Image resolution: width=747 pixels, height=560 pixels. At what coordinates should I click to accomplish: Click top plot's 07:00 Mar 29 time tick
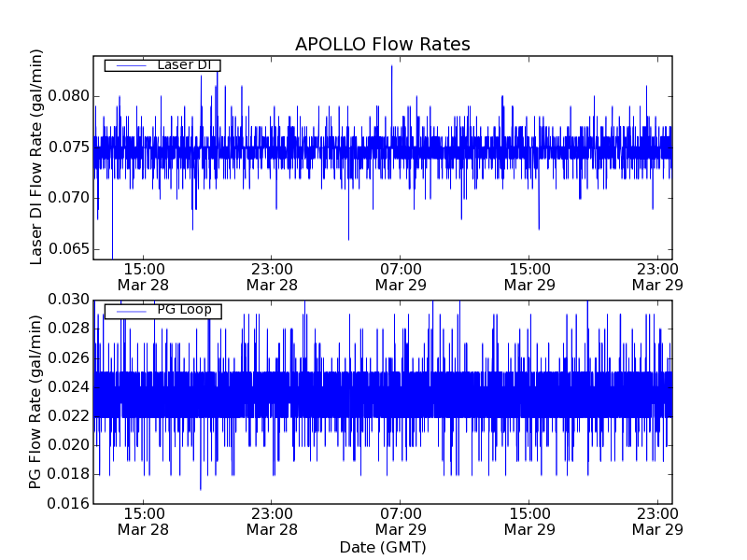401,276
